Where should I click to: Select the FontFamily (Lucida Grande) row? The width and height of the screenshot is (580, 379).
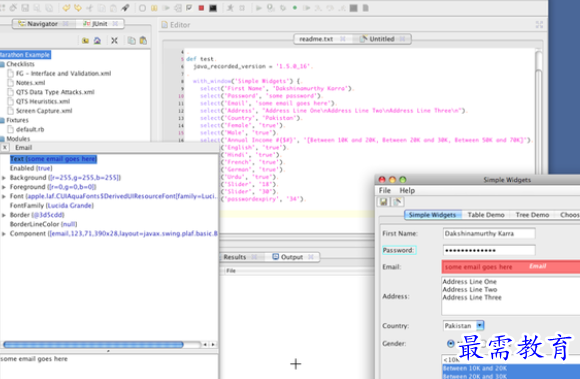tap(51, 206)
